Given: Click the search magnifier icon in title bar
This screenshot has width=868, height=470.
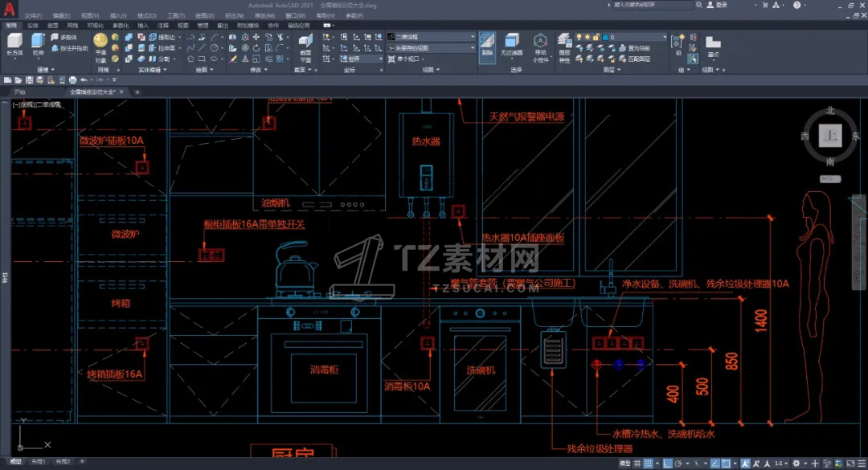Looking at the screenshot, I should point(699,5).
